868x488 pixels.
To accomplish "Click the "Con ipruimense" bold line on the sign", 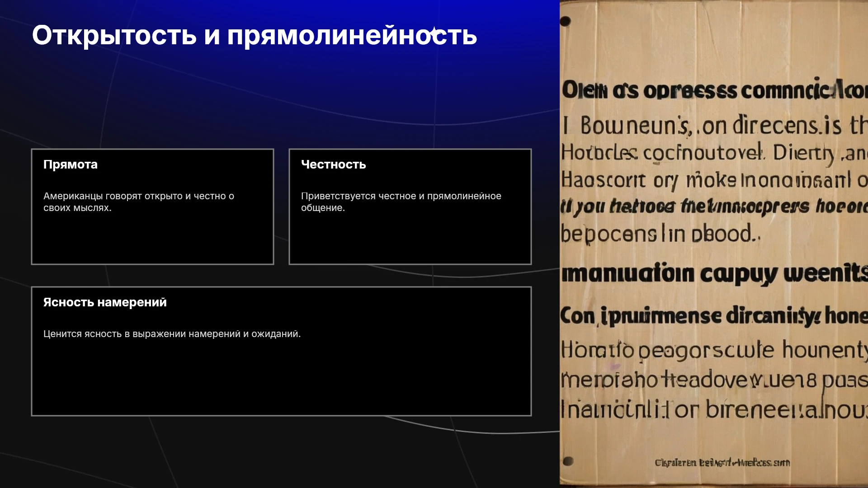I will pyautogui.click(x=714, y=315).
